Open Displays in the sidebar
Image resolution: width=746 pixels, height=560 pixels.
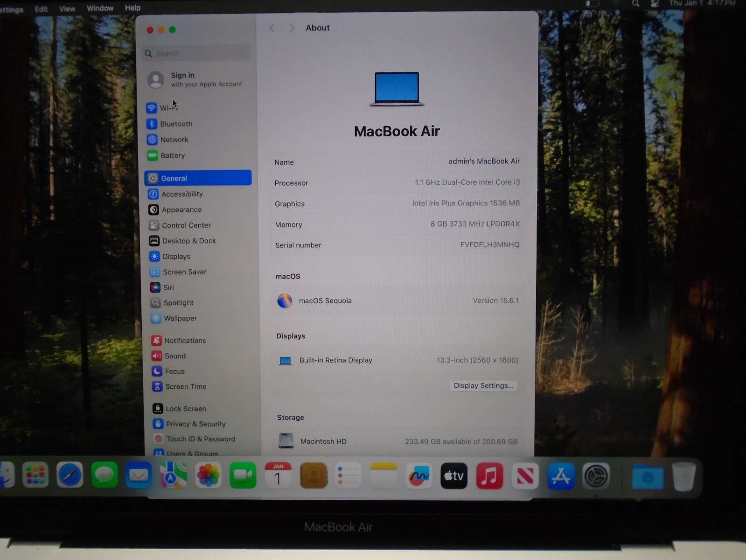[x=170, y=257]
